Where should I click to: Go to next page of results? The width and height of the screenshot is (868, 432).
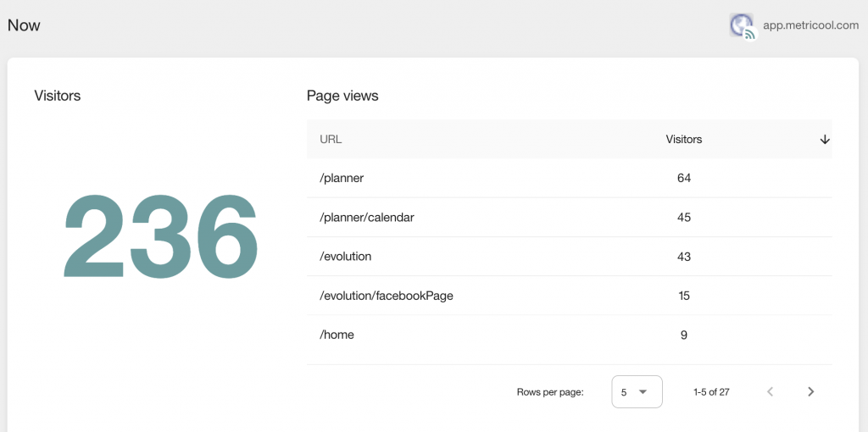[810, 391]
